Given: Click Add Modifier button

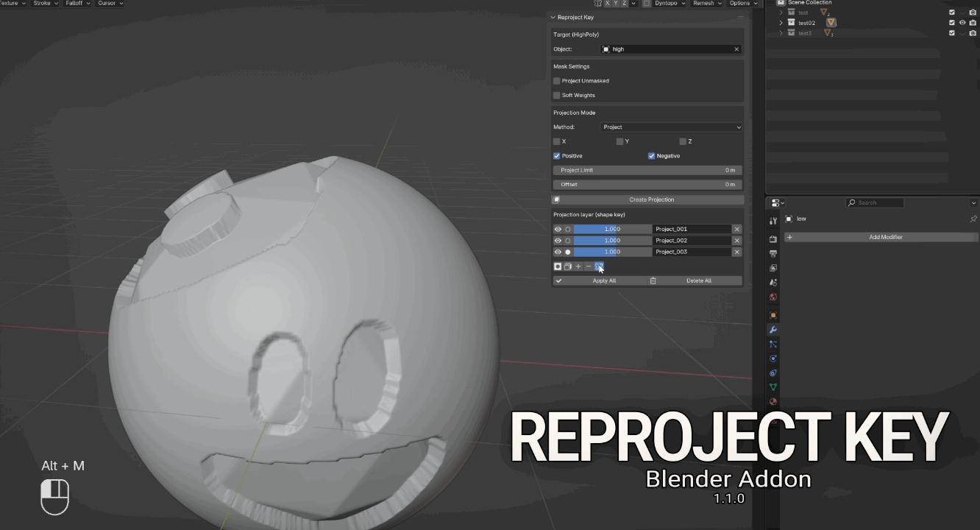Looking at the screenshot, I should point(881,237).
